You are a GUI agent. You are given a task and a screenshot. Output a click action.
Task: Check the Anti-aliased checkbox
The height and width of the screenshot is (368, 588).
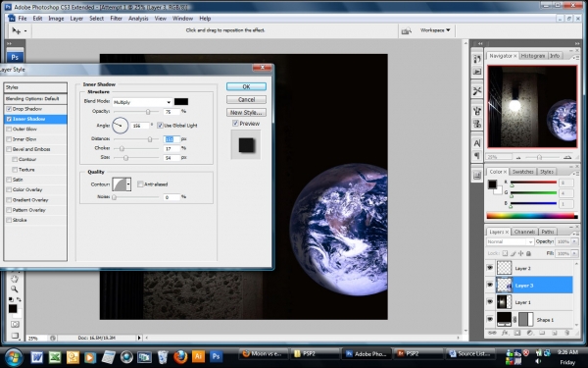pyautogui.click(x=140, y=184)
